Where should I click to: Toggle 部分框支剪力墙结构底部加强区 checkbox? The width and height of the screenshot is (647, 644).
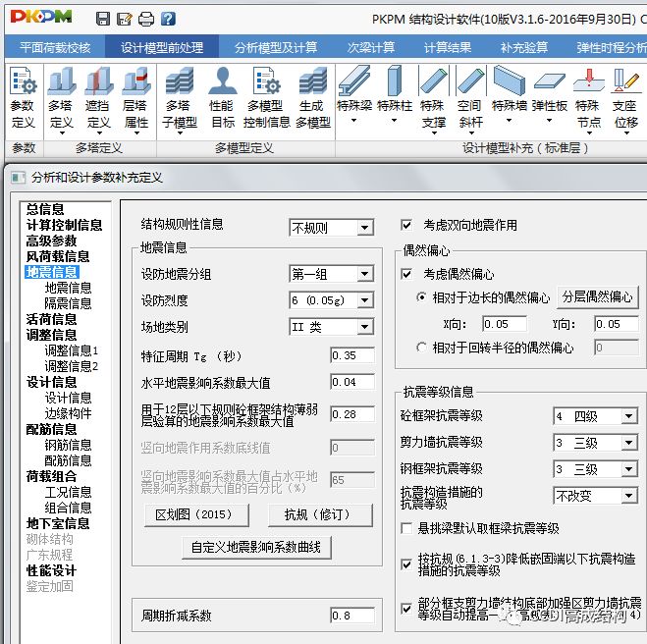click(x=406, y=609)
